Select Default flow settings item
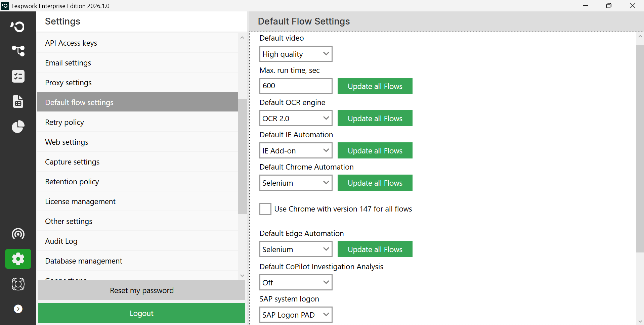This screenshot has width=644, height=325. coord(137,102)
